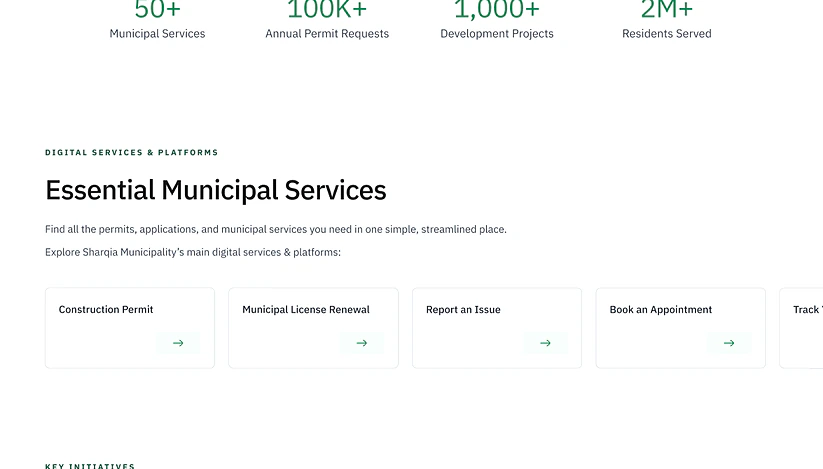Click the Municipal Services stat label
The width and height of the screenshot is (823, 469).
157,34
